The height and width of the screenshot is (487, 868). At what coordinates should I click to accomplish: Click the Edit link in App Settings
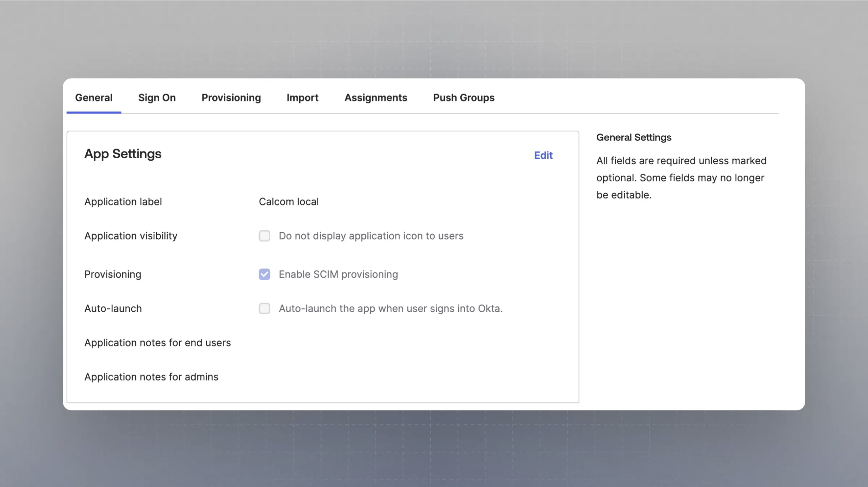543,155
